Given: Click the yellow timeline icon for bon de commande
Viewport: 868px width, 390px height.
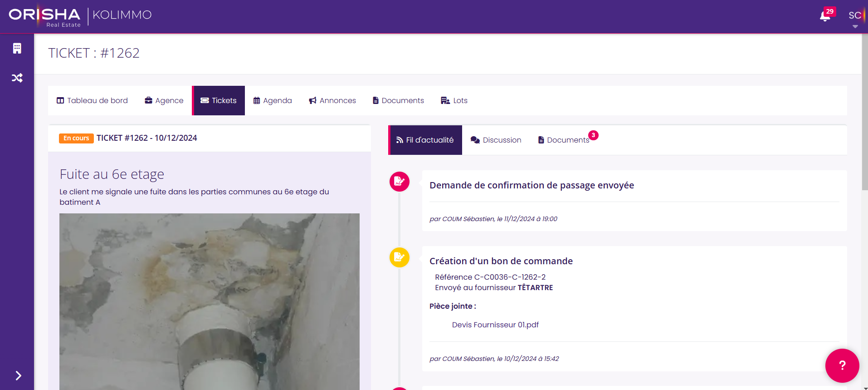Looking at the screenshot, I should (400, 257).
